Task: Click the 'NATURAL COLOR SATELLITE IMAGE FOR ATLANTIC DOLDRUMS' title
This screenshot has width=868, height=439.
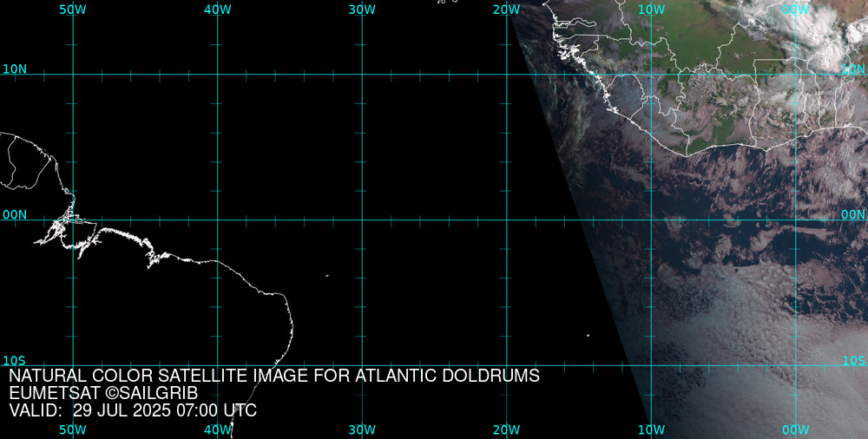Action: (274, 376)
